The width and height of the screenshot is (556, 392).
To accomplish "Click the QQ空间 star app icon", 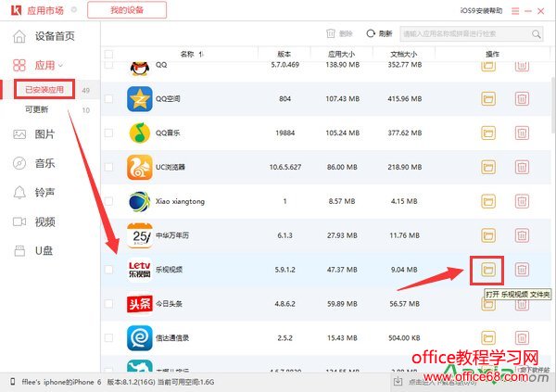I will point(140,98).
